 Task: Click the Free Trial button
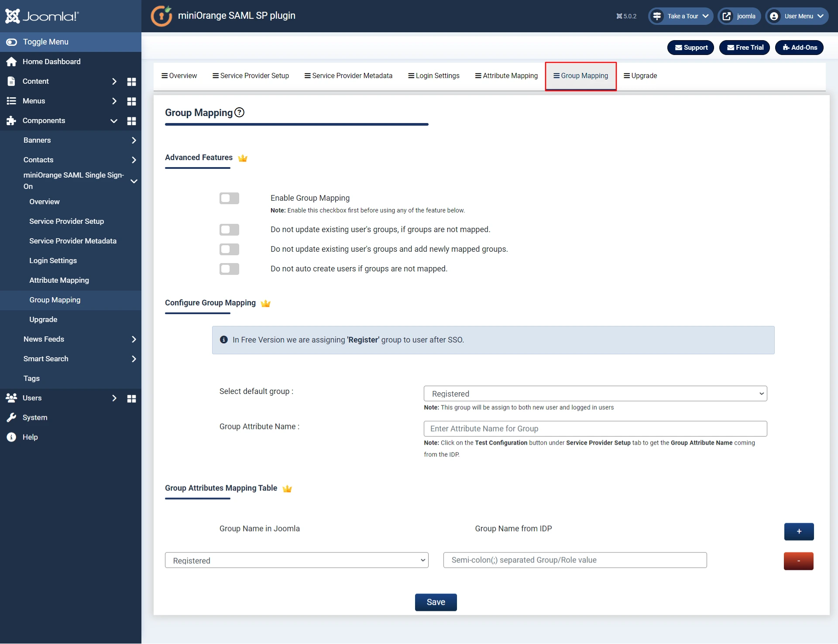[x=745, y=48]
